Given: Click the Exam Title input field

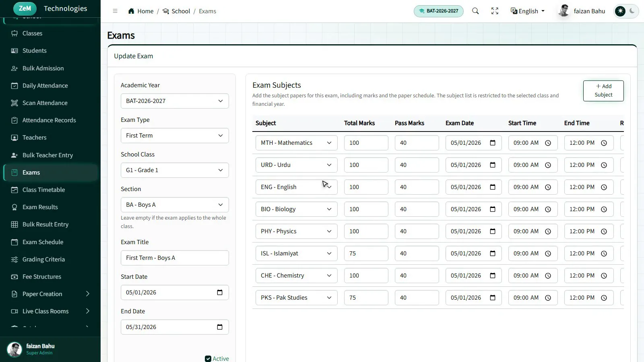Looking at the screenshot, I should (175, 258).
